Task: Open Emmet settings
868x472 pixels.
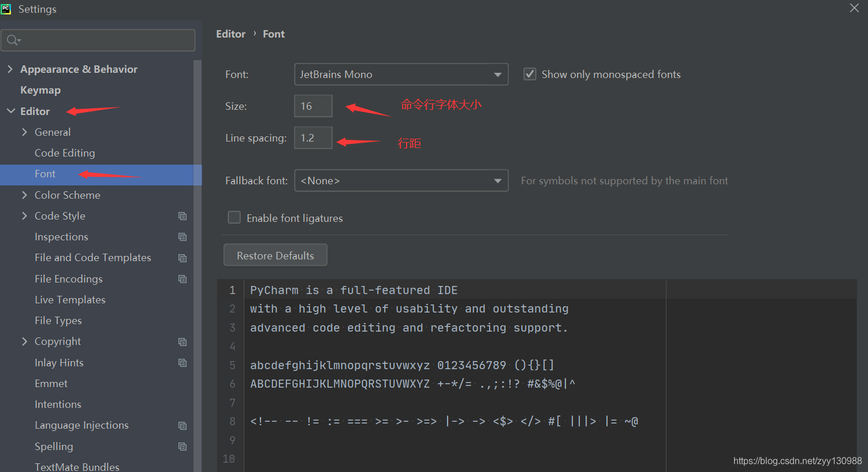Action: 51,384
